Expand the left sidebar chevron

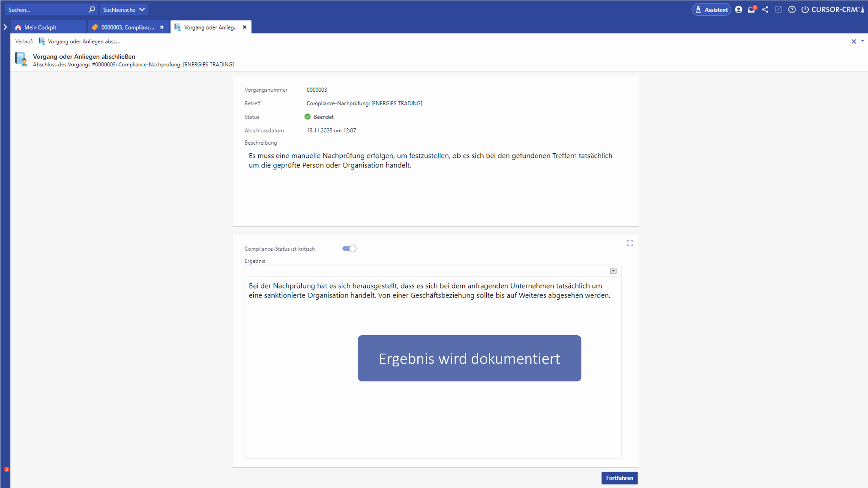(5, 27)
